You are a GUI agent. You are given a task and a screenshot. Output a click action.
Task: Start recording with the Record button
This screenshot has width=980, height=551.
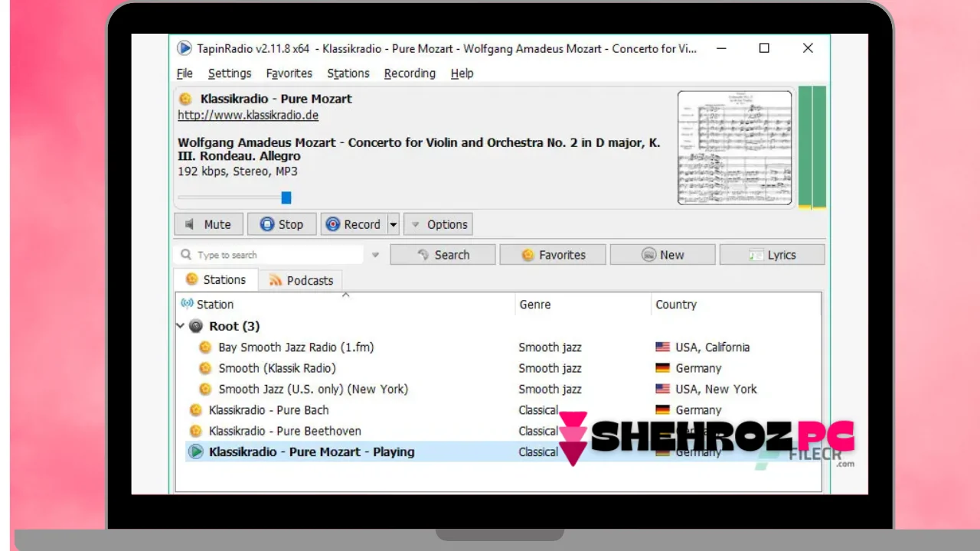point(354,224)
